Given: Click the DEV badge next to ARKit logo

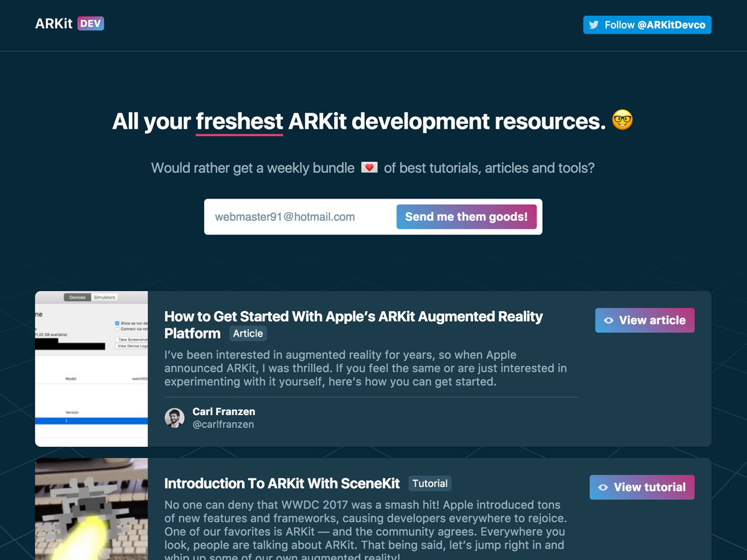Looking at the screenshot, I should tap(92, 22).
